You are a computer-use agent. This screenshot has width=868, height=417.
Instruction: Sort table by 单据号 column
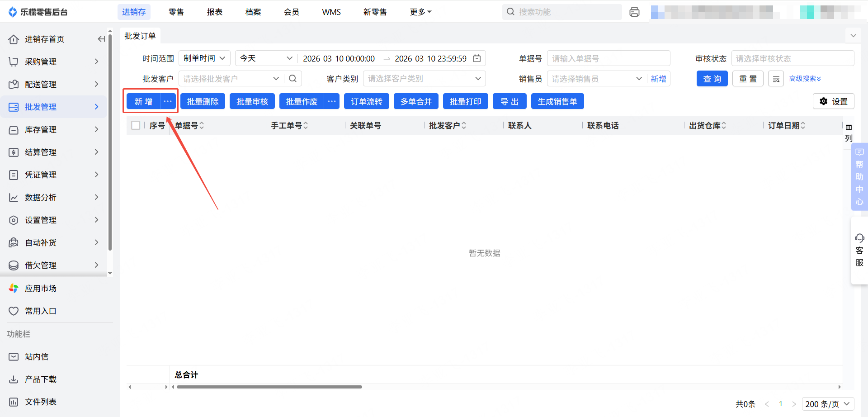point(202,125)
